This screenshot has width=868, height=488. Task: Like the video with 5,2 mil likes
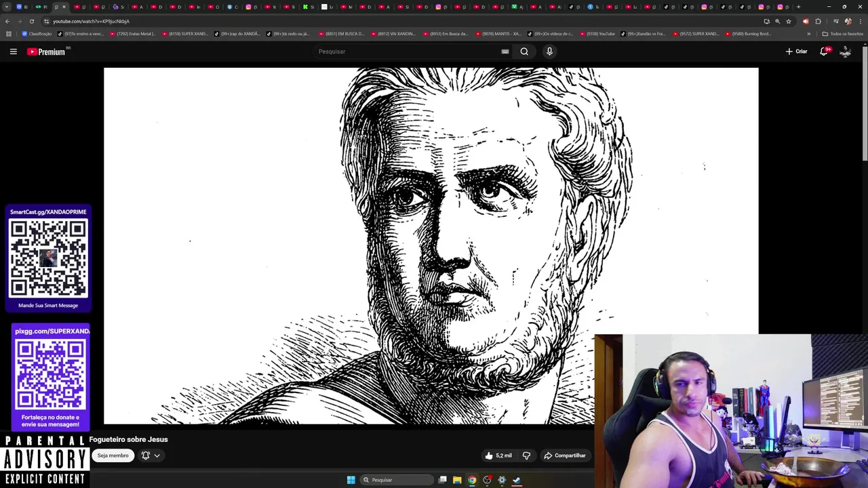[x=498, y=455]
